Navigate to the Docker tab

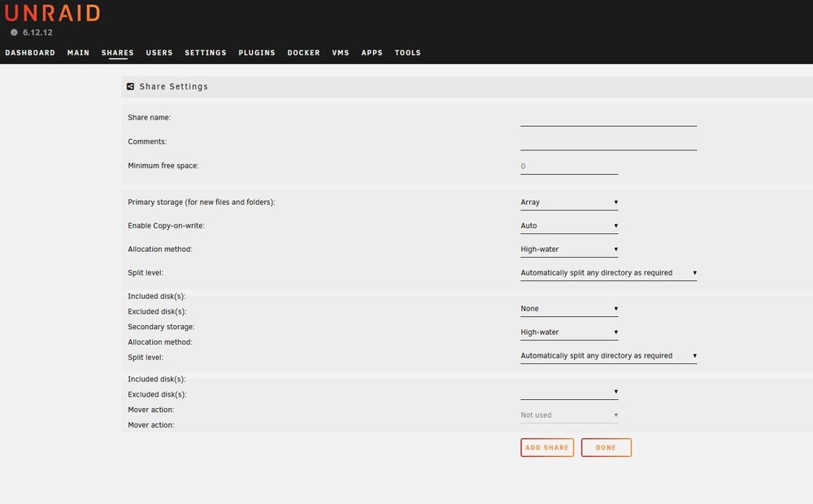[x=303, y=52]
